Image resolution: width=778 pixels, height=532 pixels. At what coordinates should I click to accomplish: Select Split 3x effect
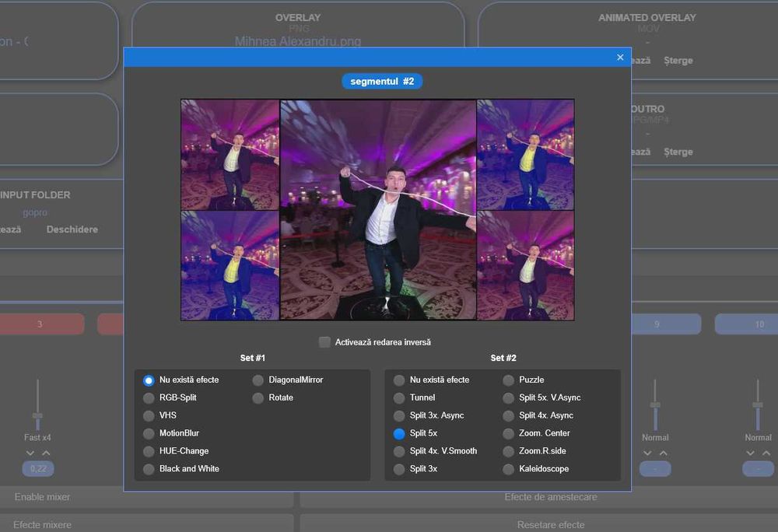[x=399, y=470]
